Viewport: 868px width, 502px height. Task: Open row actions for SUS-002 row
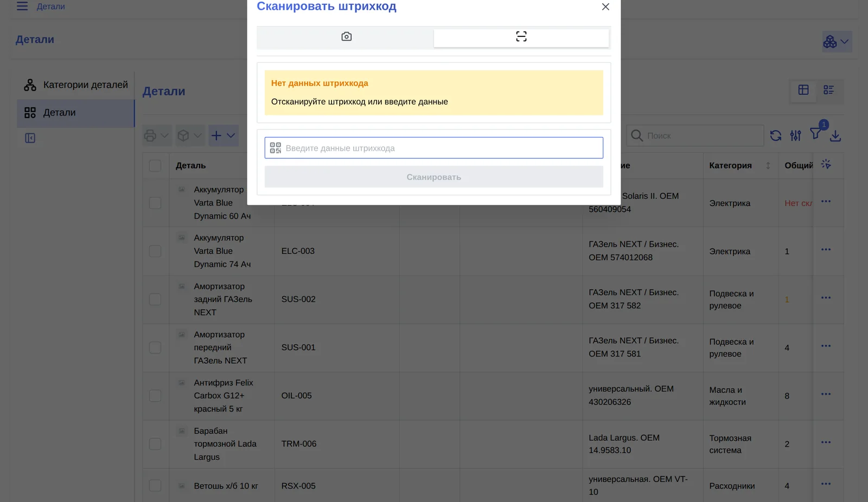pyautogui.click(x=826, y=298)
